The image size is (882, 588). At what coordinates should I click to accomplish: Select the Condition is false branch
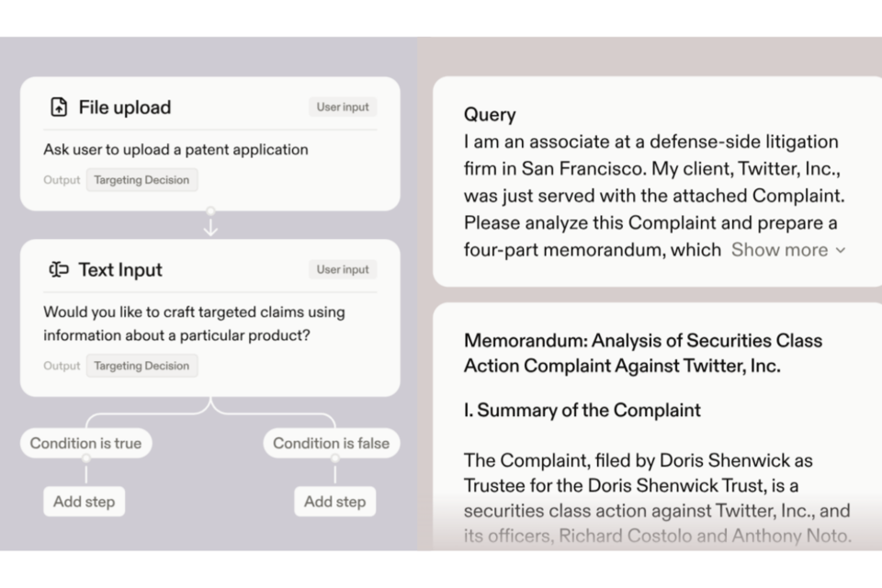pyautogui.click(x=331, y=443)
